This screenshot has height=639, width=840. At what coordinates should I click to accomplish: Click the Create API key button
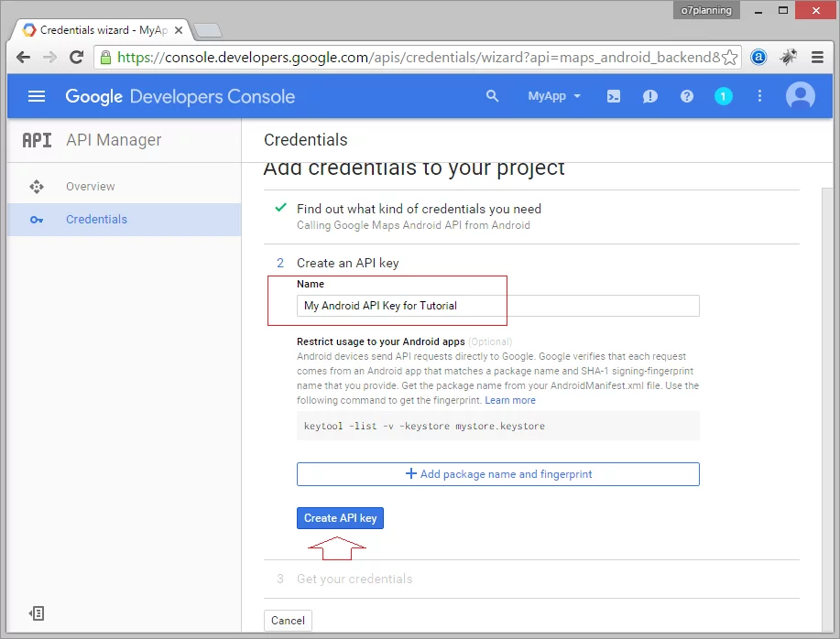tap(340, 518)
